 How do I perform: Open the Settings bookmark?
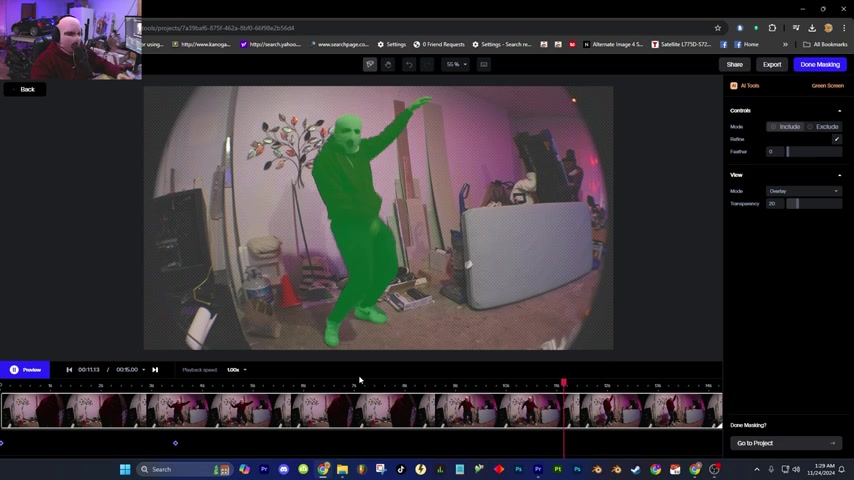tap(392, 44)
